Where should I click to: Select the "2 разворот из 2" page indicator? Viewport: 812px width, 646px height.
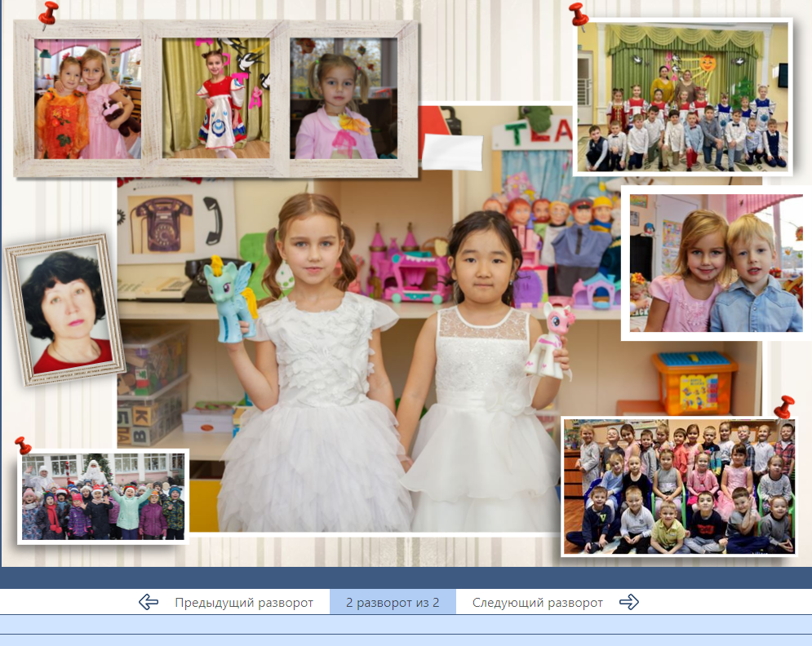(393, 603)
